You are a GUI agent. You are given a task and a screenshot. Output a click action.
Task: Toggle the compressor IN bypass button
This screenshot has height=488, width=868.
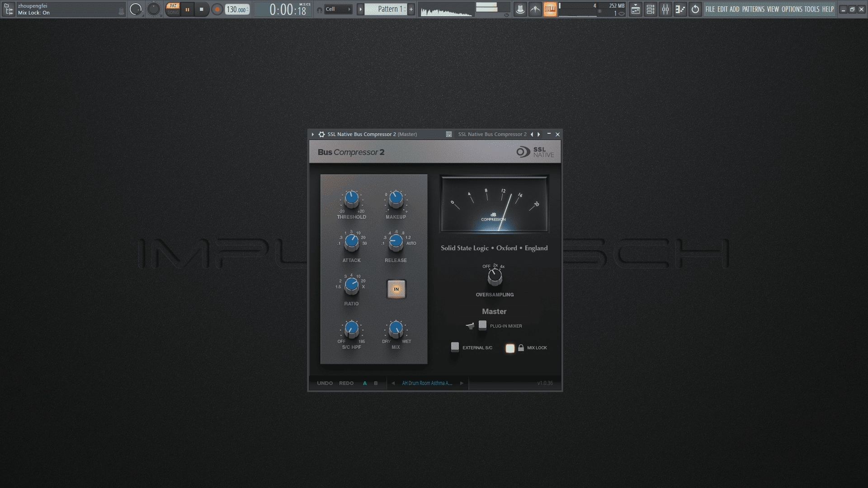click(396, 289)
